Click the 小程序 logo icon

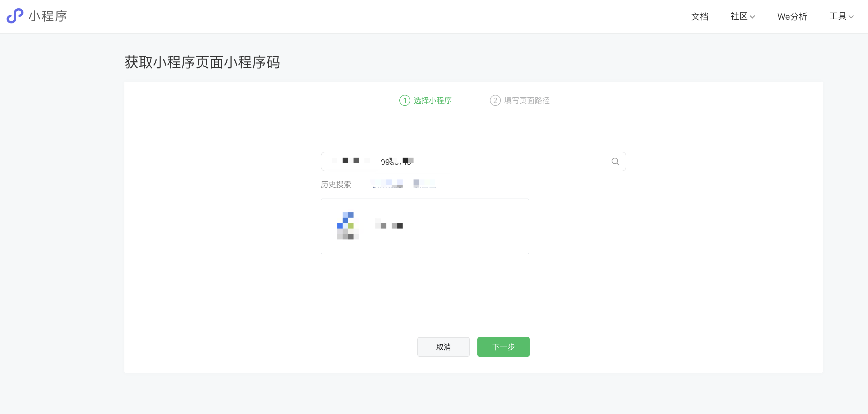(15, 16)
